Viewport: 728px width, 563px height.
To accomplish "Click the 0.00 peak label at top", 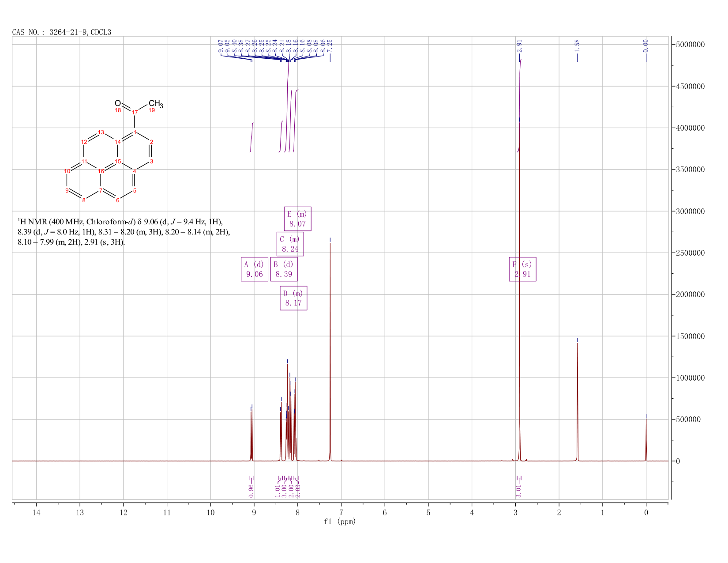I will 646,46.
